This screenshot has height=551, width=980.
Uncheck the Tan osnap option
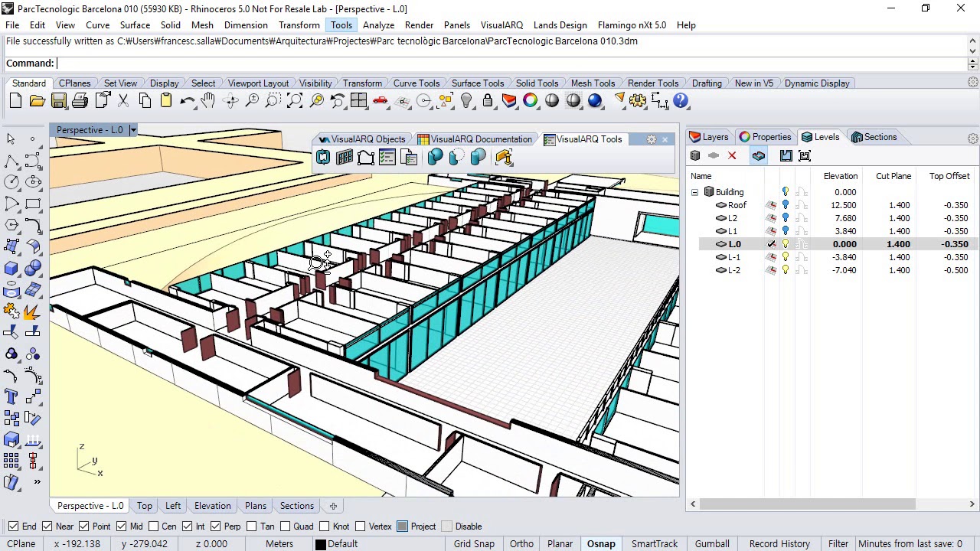point(253,526)
